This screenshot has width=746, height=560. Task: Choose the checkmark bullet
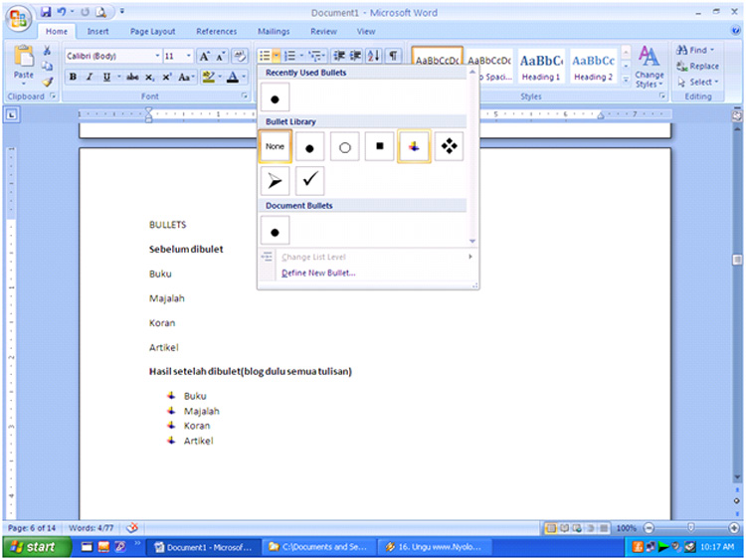point(309,181)
